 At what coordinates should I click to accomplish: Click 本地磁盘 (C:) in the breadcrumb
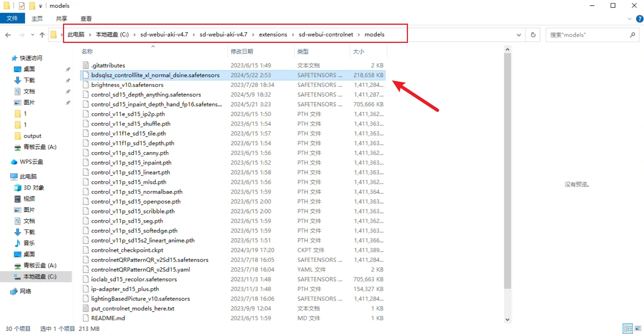tap(112, 35)
